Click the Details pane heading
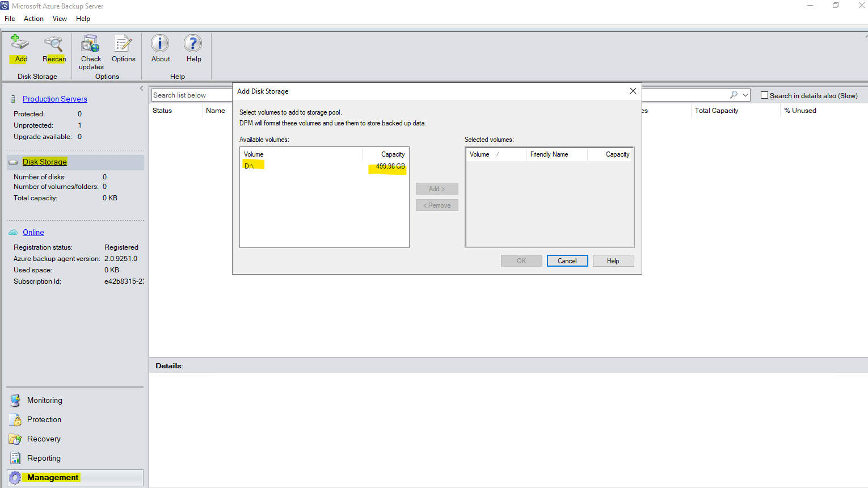 [169, 366]
